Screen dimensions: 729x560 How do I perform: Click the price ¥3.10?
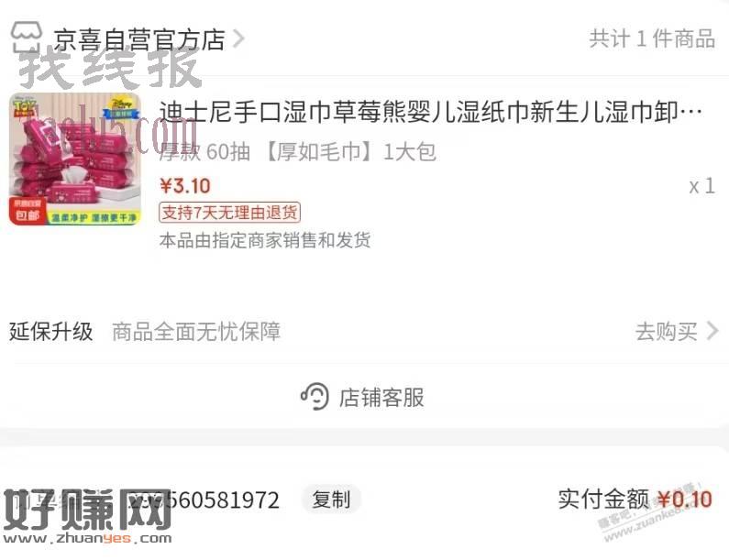point(185,186)
